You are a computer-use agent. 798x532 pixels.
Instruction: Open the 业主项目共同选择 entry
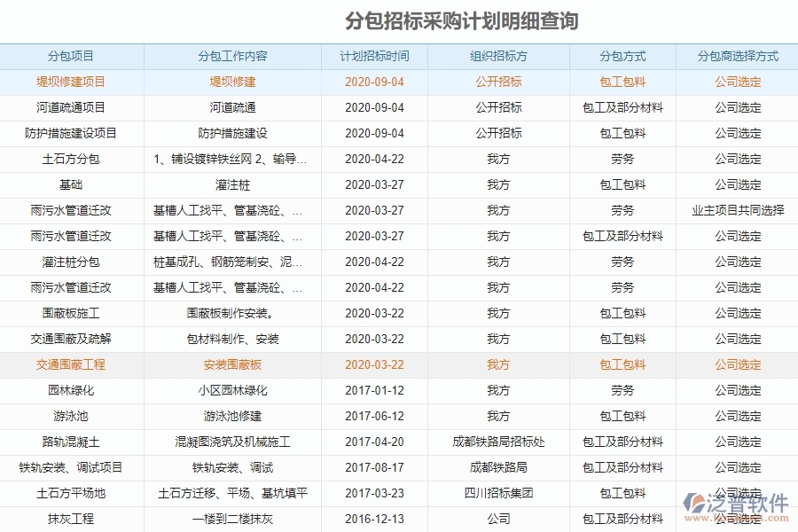pyautogui.click(x=737, y=210)
